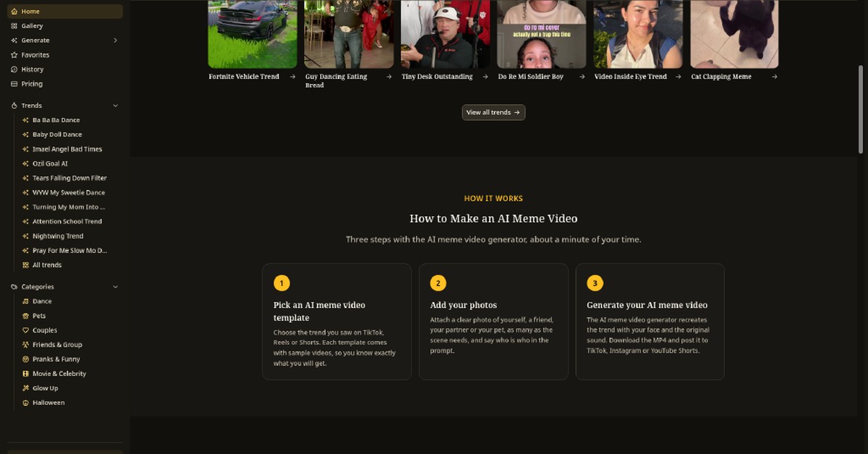Image resolution: width=868 pixels, height=454 pixels.
Task: Click the Add your photos heading
Action: point(464,305)
